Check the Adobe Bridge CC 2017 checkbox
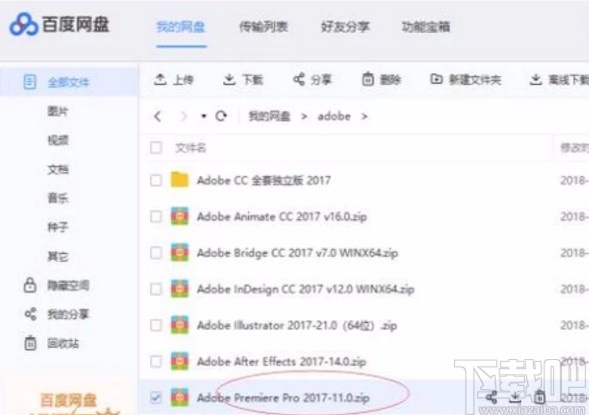The width and height of the screenshot is (589, 415). point(156,253)
